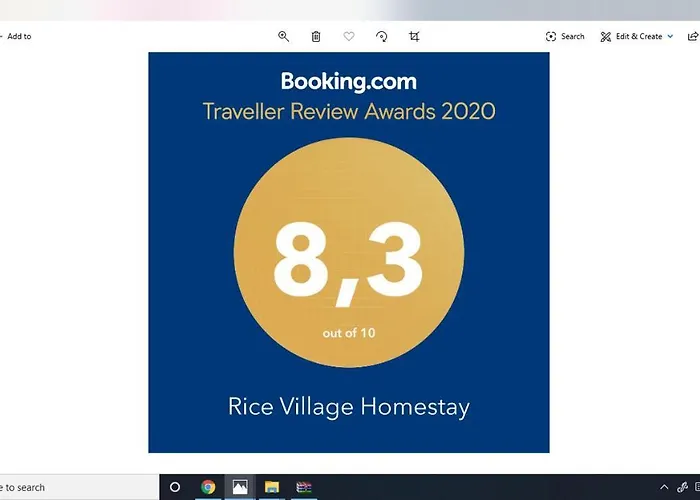Rotate the image using the rotate icon
This screenshot has height=500, width=700.
tap(382, 37)
